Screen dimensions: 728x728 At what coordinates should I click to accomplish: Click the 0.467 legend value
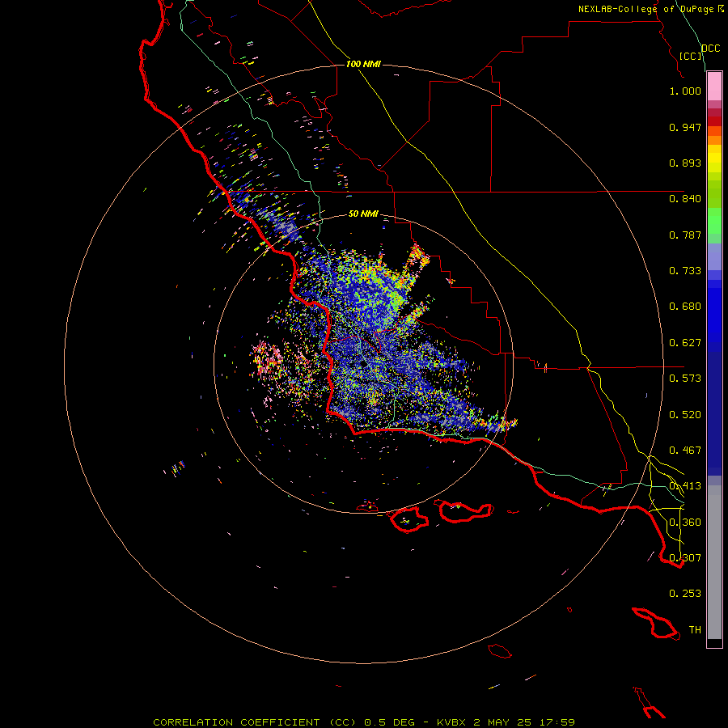(x=685, y=451)
